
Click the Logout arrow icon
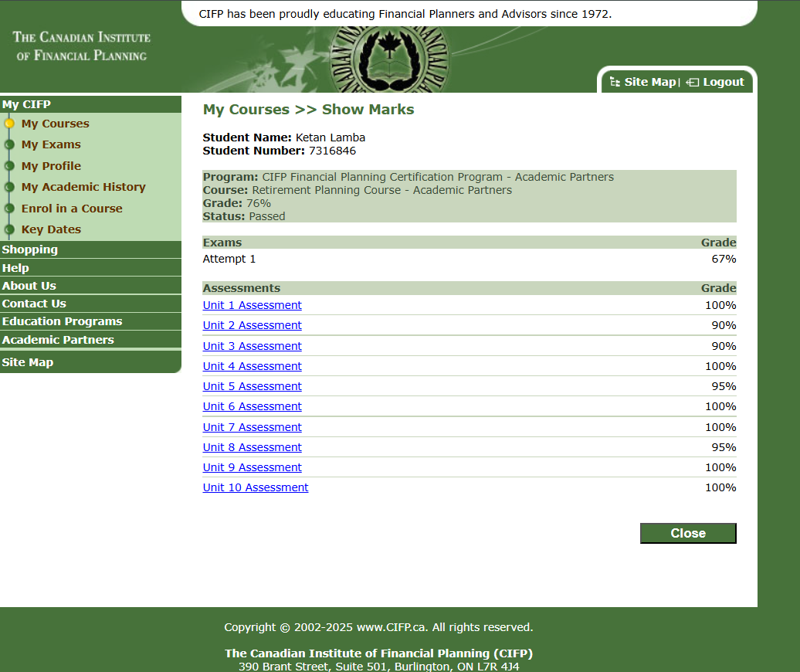(x=693, y=82)
